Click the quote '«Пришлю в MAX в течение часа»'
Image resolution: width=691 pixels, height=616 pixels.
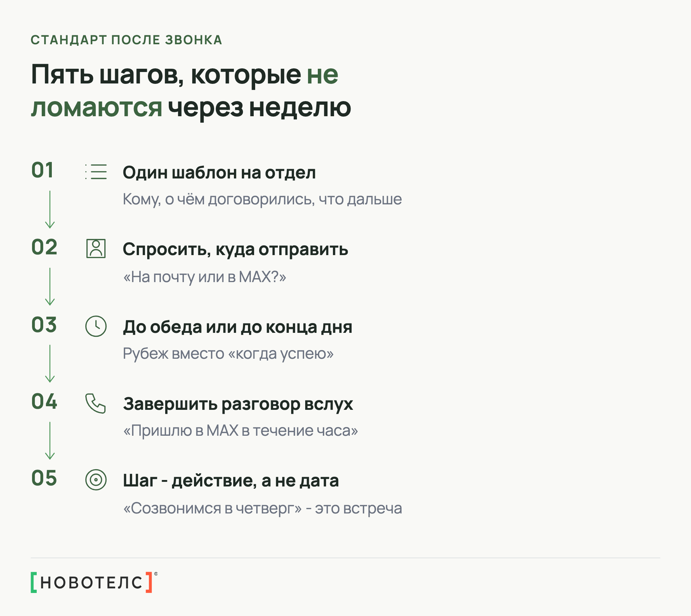(x=240, y=431)
